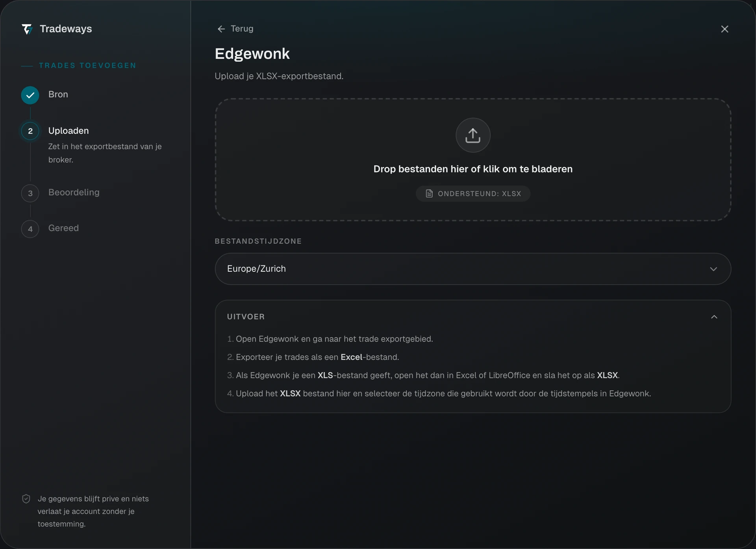This screenshot has width=756, height=549.
Task: Click the privacy notice 'Je gegevens blijft prive'
Action: coord(93,511)
